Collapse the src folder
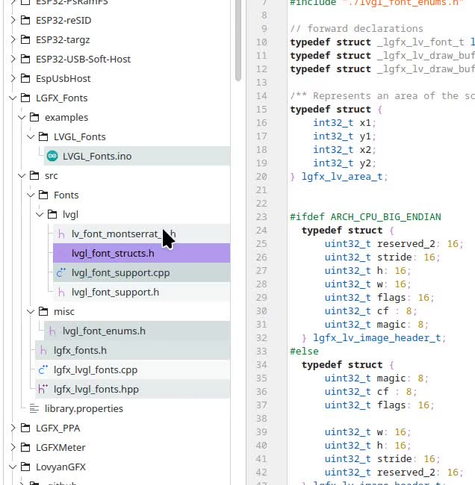 [22, 176]
